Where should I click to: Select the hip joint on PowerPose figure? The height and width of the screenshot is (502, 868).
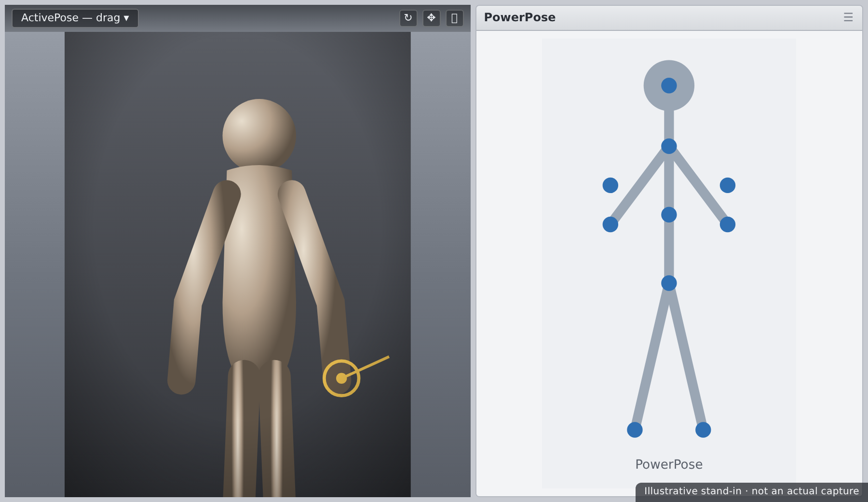[x=669, y=283]
